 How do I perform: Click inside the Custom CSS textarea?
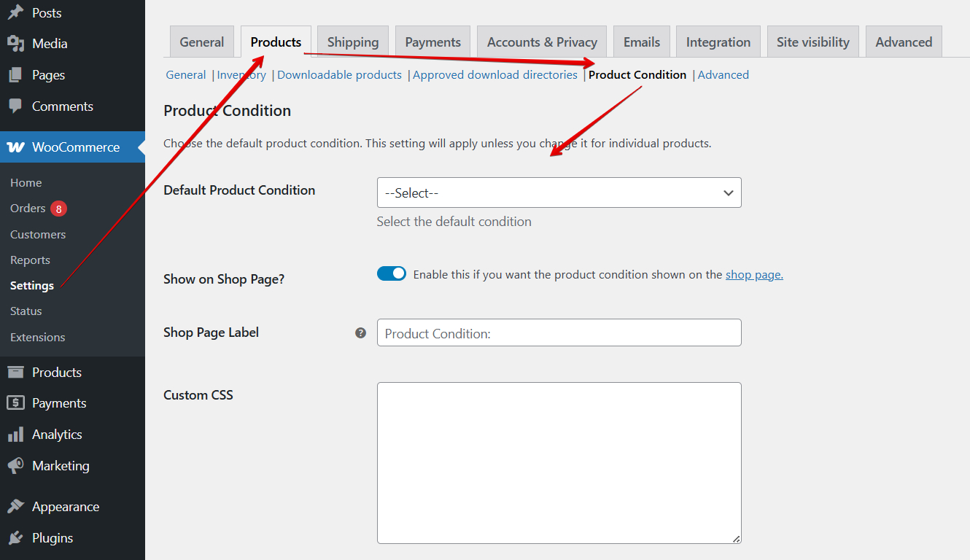(559, 462)
